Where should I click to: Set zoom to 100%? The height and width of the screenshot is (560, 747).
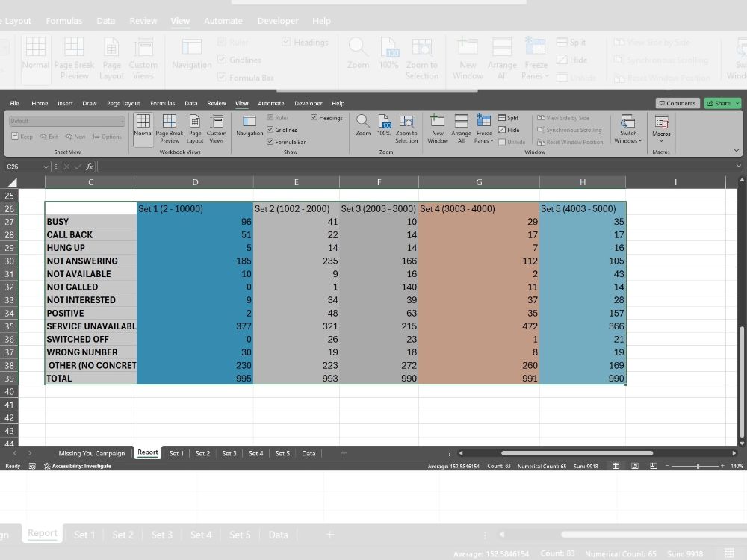click(x=384, y=125)
